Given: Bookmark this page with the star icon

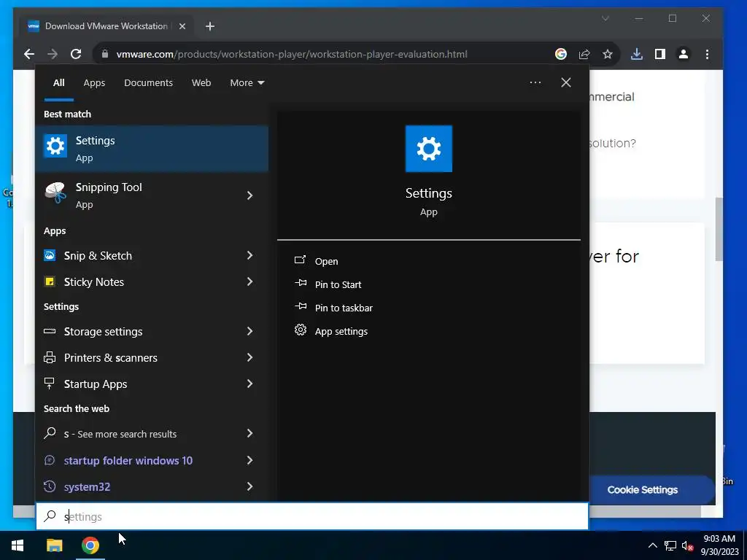Looking at the screenshot, I should (x=608, y=54).
